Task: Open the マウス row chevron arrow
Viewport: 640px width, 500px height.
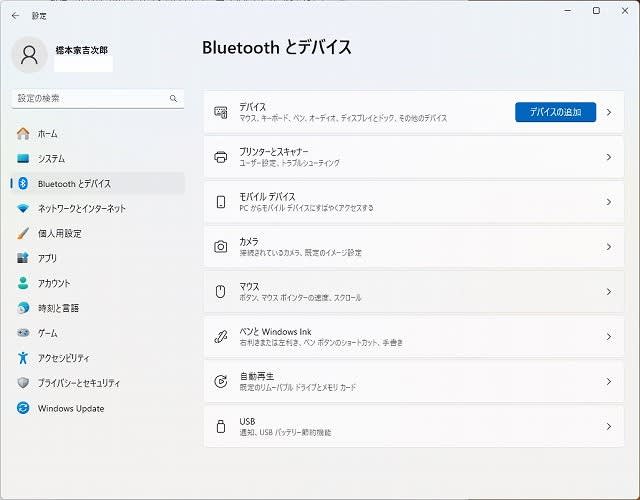Action: (x=608, y=292)
